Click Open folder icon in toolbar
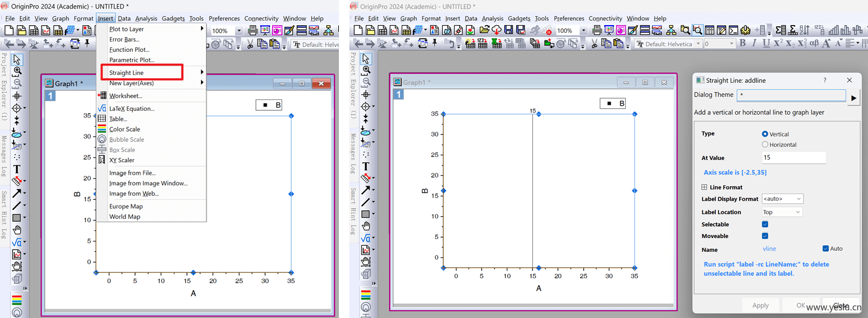Screen dimensions: 868x318 coord(484,30)
